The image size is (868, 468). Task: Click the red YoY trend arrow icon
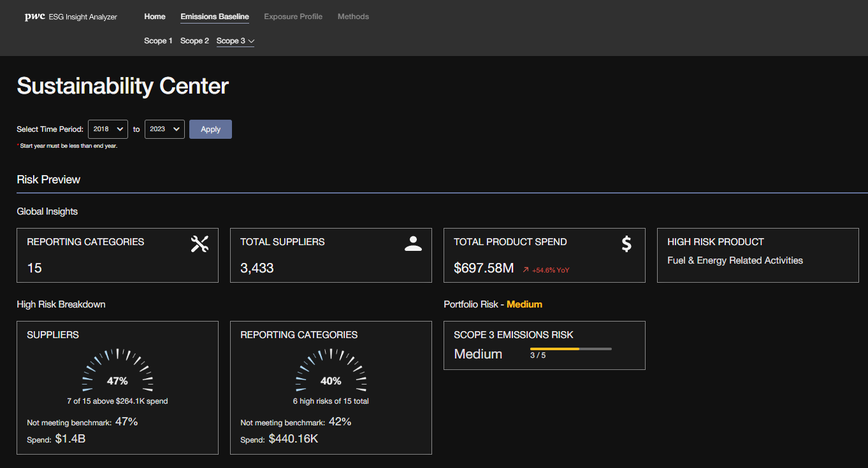coord(526,270)
